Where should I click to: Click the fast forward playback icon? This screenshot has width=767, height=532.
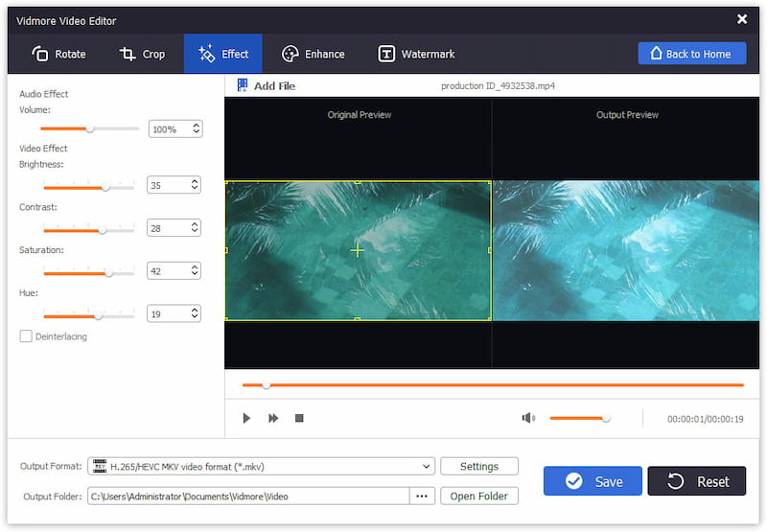coord(273,418)
